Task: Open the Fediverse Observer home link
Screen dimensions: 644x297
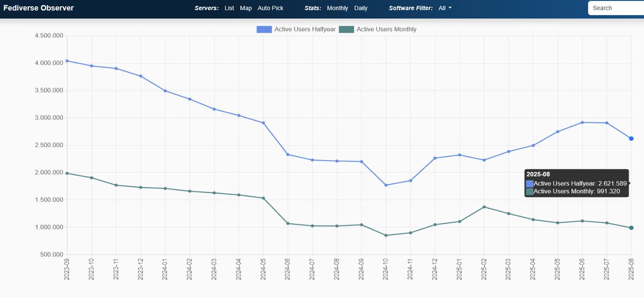Action: [39, 8]
